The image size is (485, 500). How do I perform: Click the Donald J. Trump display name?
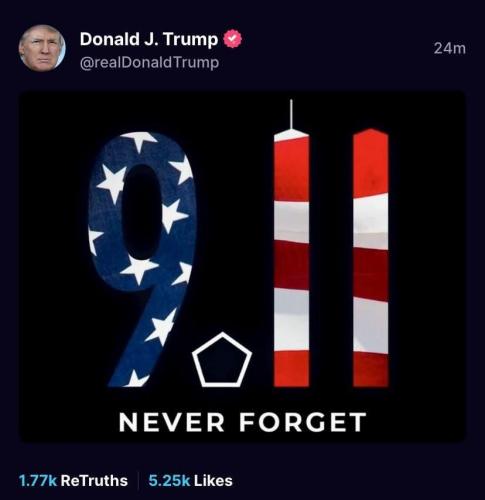pyautogui.click(x=149, y=39)
